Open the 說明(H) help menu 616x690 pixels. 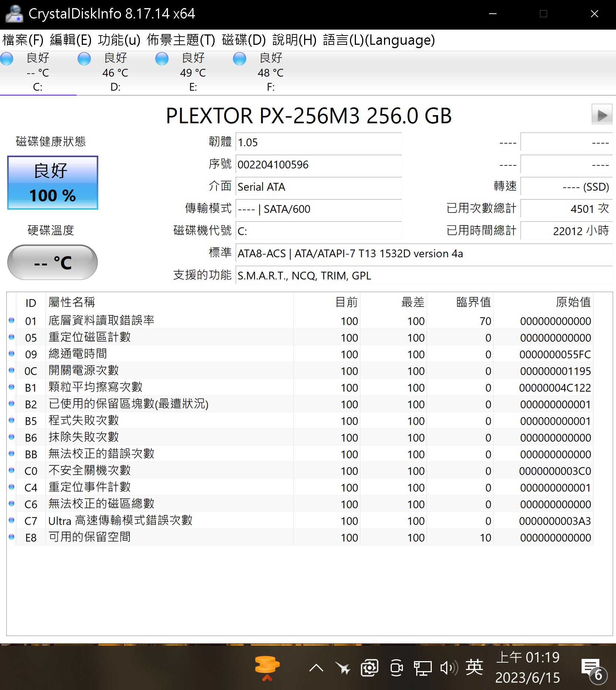coord(294,40)
